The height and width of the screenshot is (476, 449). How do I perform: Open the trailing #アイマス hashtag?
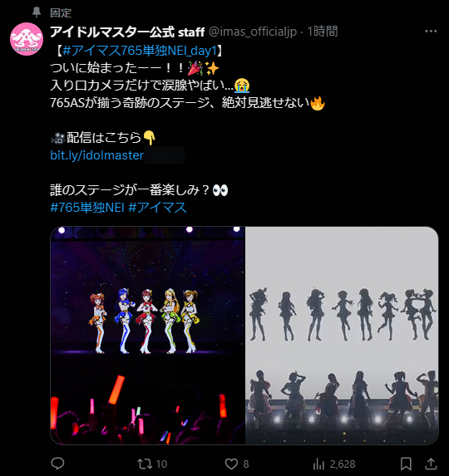157,208
